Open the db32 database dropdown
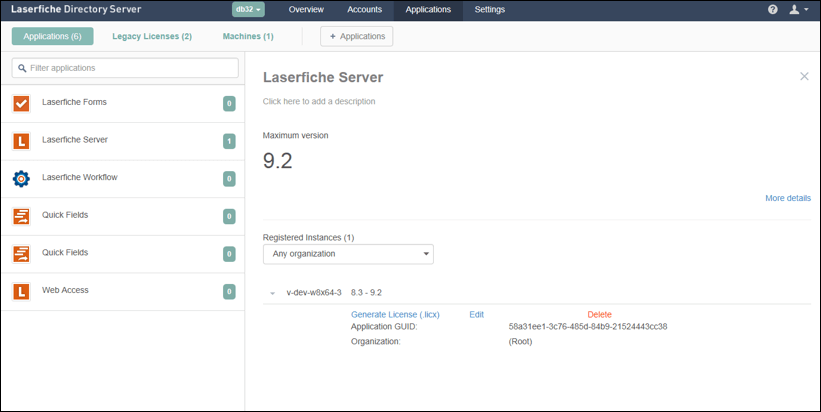The image size is (821, 412). (248, 9)
